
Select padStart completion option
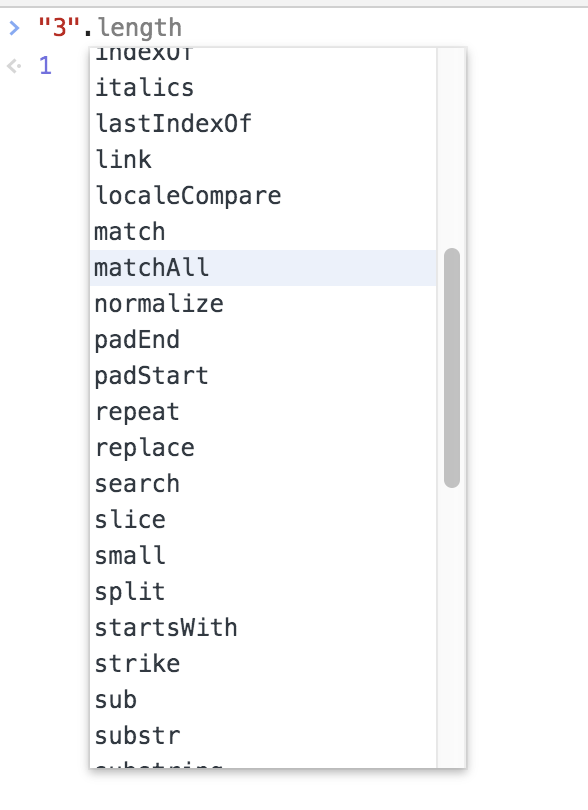click(263, 376)
